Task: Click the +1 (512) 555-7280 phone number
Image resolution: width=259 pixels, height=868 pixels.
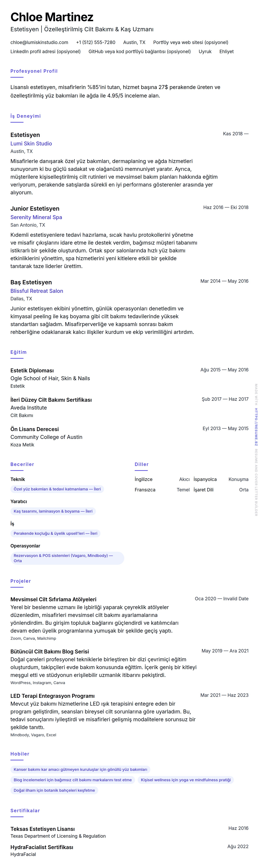Action: [95, 42]
